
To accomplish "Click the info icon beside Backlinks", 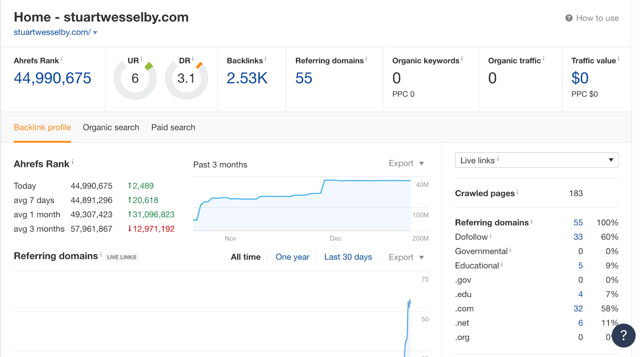I will click(x=266, y=59).
